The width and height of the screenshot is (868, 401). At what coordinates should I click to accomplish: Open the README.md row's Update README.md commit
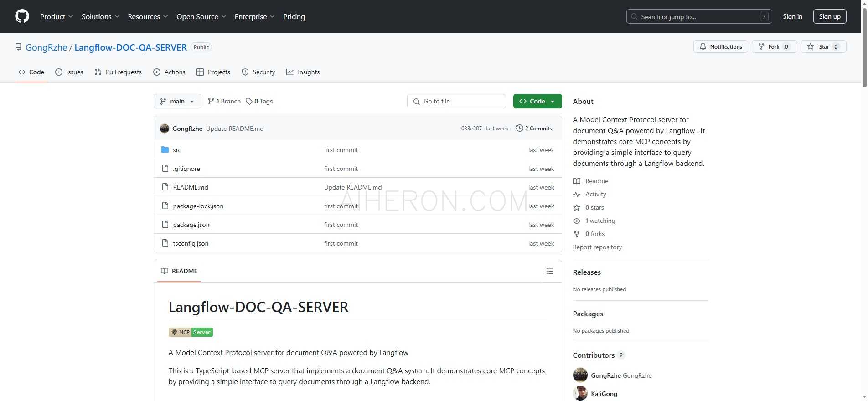click(353, 187)
